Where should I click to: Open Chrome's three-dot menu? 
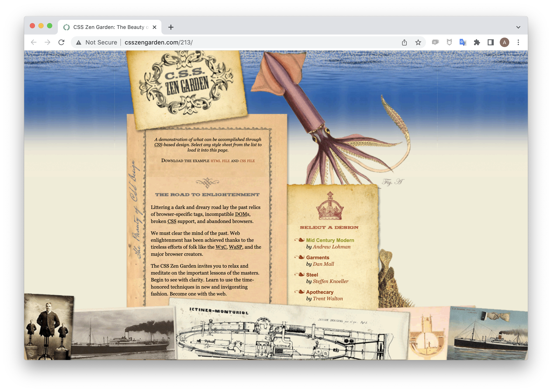518,43
